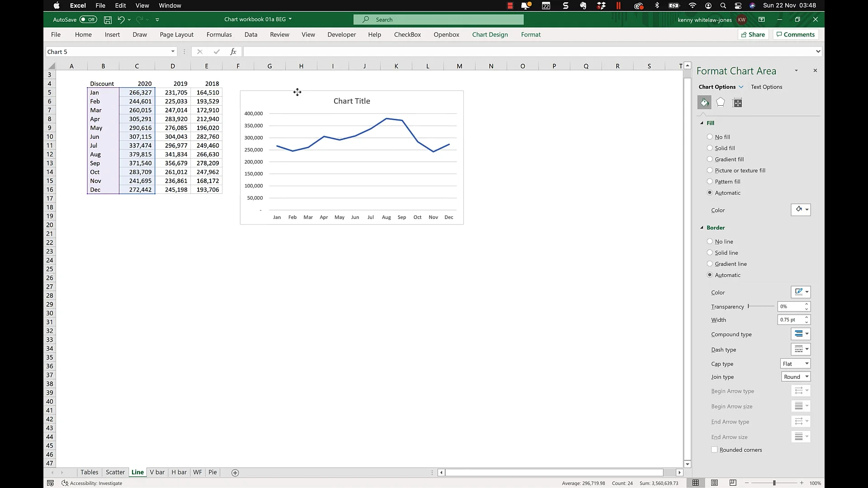Switch to Page Layout view icon
This screenshot has width=868, height=488.
[x=714, y=483]
